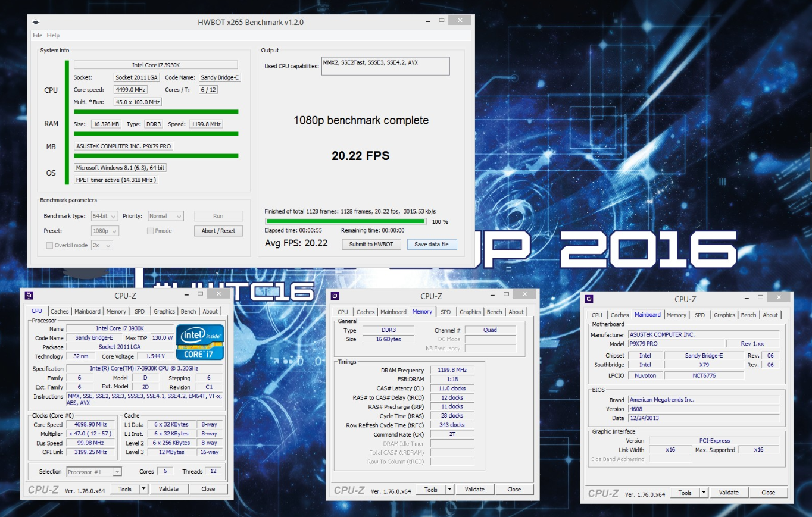The width and height of the screenshot is (812, 517).
Task: Click the HPET timer active field
Action: [x=116, y=180]
